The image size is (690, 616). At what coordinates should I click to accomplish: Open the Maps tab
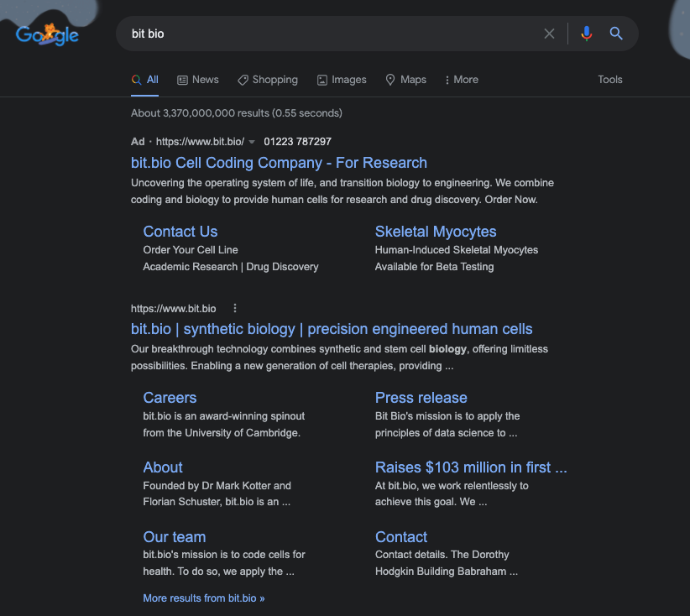(x=405, y=80)
